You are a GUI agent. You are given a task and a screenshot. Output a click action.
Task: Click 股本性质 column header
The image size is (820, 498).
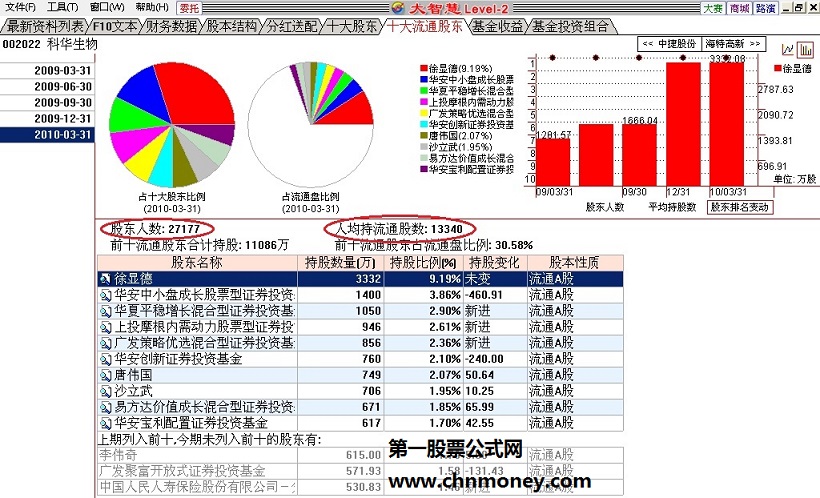(575, 263)
